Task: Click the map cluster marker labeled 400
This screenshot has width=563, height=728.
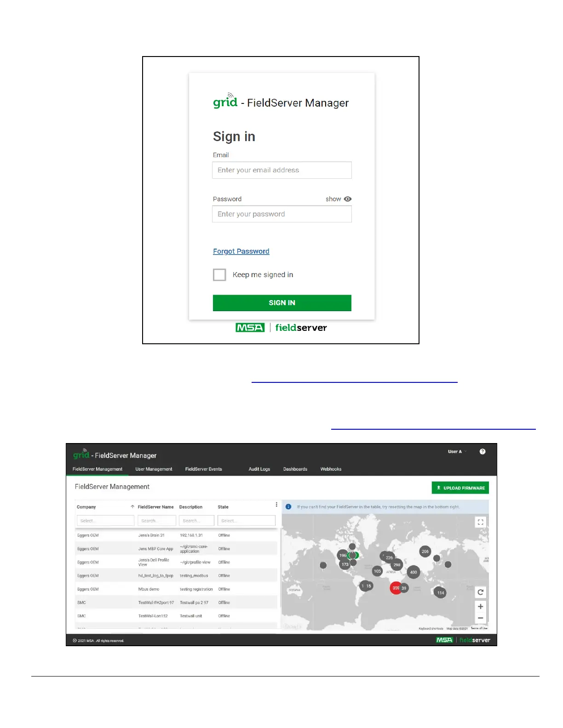Action: click(414, 572)
